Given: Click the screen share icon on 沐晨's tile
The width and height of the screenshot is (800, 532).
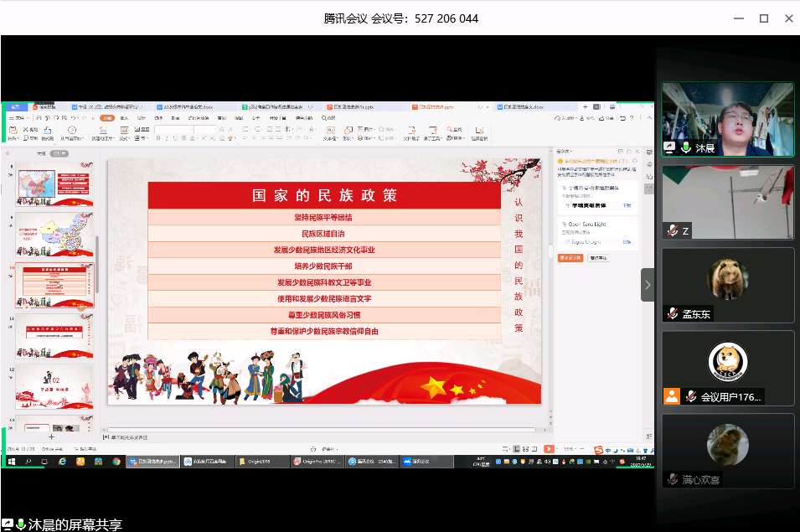Looking at the screenshot, I should coord(669,147).
